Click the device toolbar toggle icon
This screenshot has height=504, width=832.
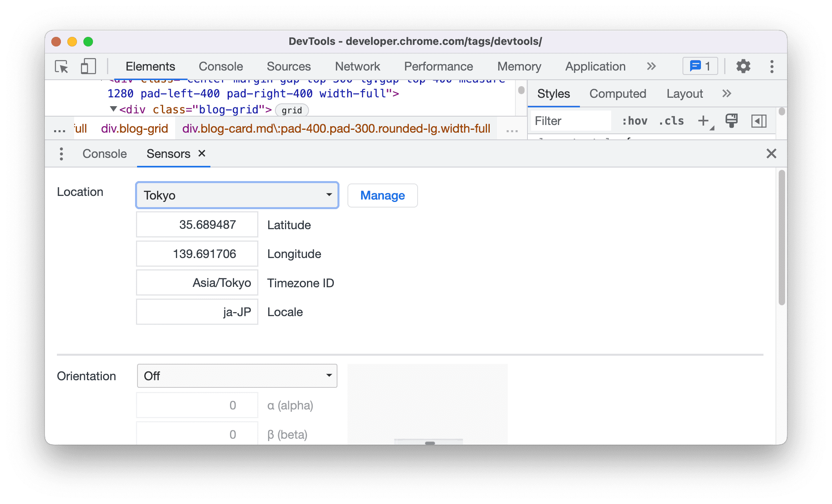[x=87, y=65]
